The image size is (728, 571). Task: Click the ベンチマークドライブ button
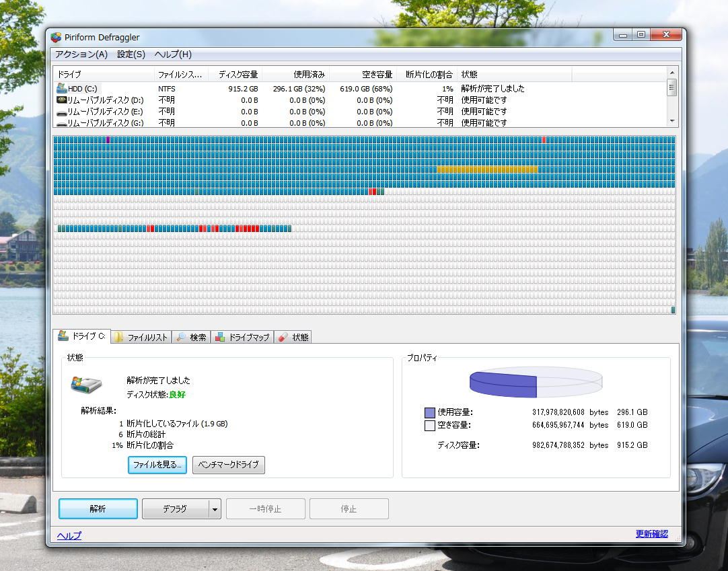click(x=229, y=464)
